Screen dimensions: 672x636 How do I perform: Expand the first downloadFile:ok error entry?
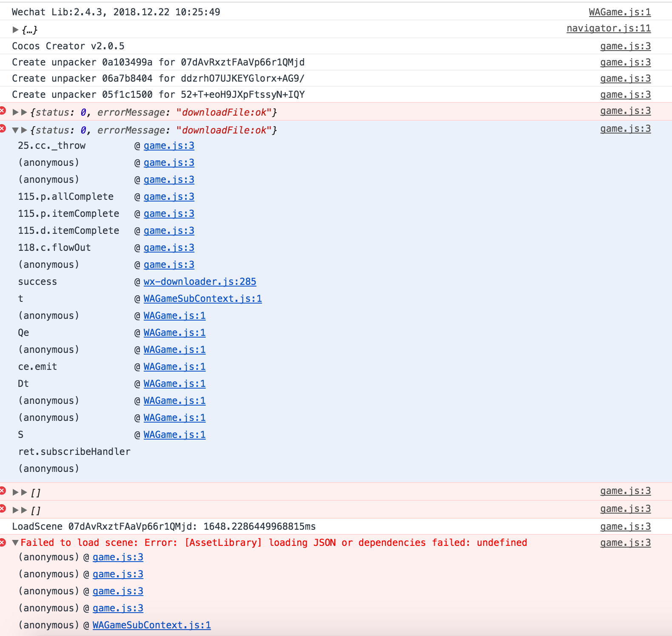[16, 112]
